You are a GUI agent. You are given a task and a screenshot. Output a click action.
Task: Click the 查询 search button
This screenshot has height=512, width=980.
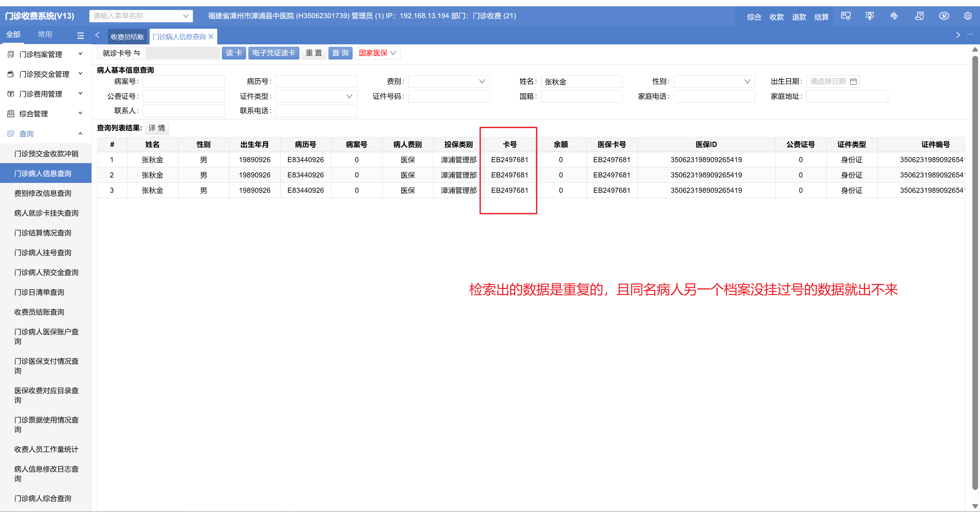[340, 53]
